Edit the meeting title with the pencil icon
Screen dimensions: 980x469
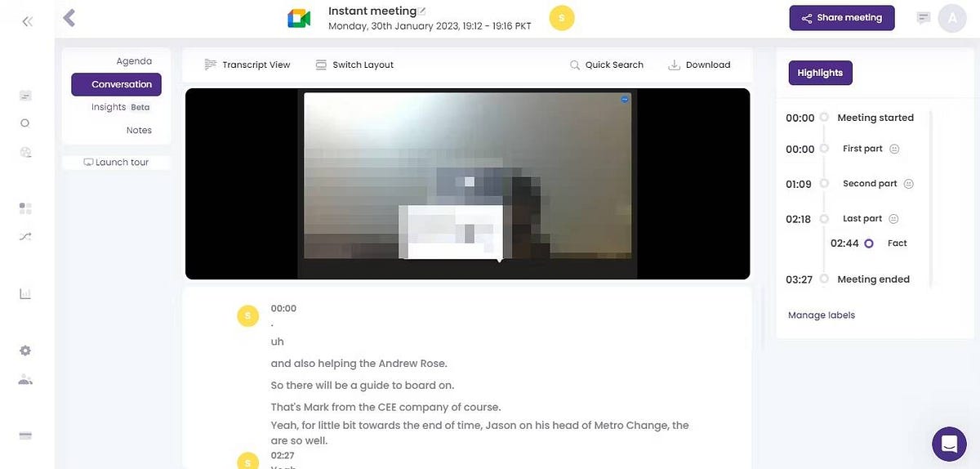pos(422,11)
